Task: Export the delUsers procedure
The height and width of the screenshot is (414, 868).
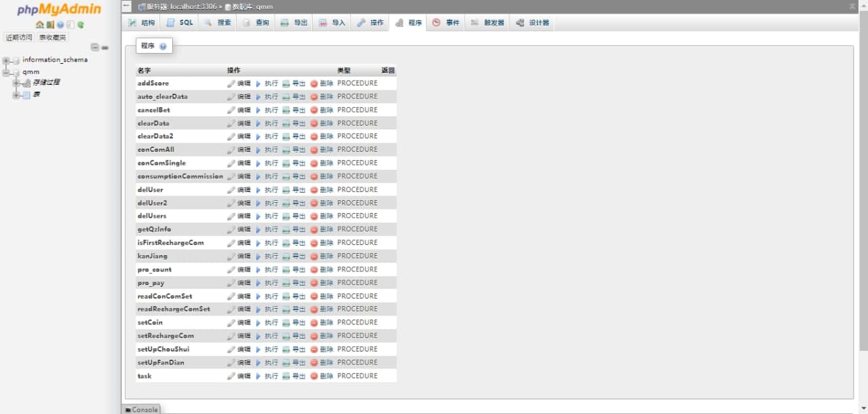Action: (x=294, y=216)
